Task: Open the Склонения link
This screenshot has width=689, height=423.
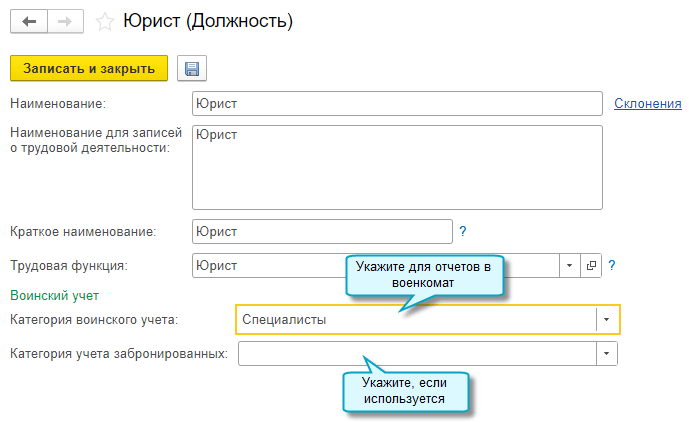Action: [x=647, y=103]
